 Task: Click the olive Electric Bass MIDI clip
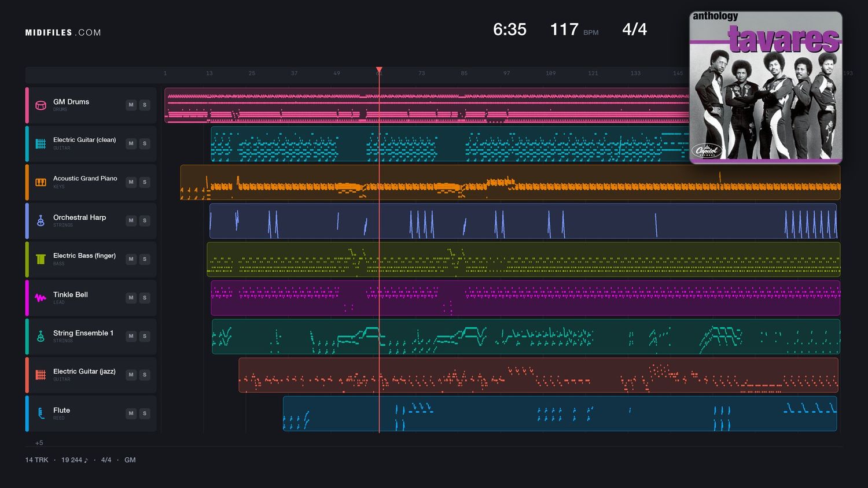coord(524,259)
